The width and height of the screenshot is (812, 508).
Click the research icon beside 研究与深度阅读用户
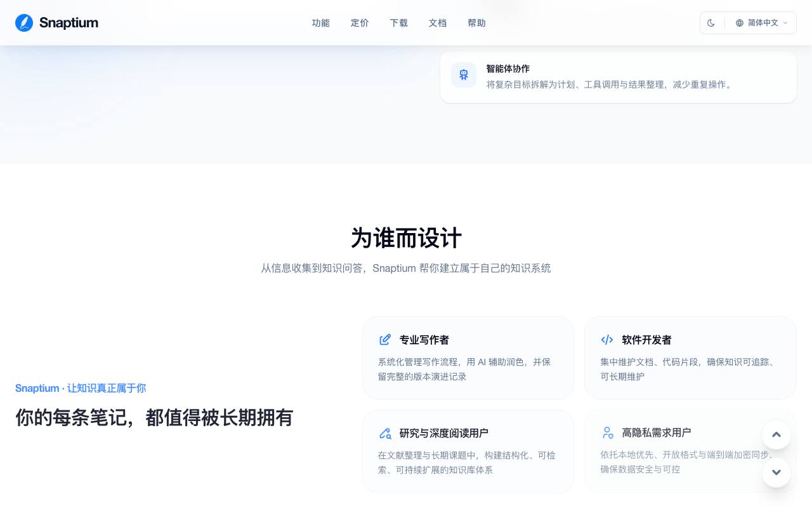pyautogui.click(x=385, y=433)
